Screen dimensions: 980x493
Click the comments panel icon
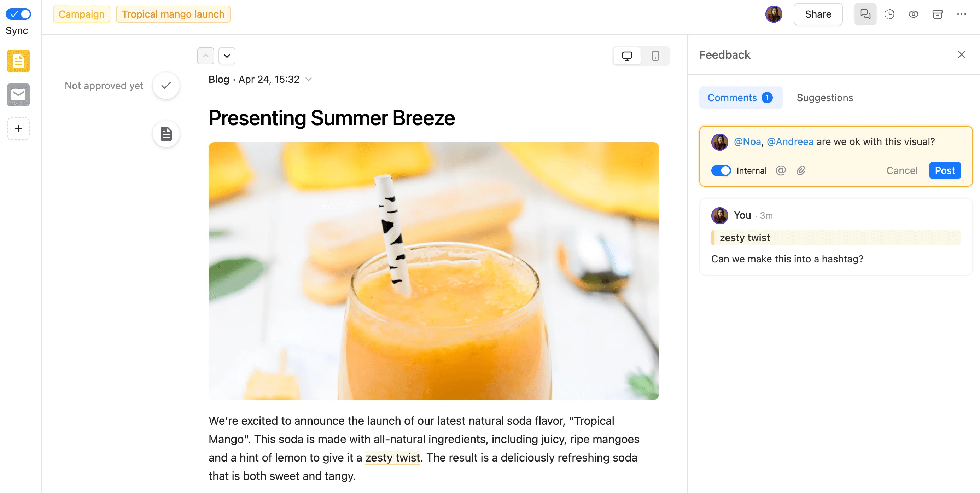pos(865,14)
